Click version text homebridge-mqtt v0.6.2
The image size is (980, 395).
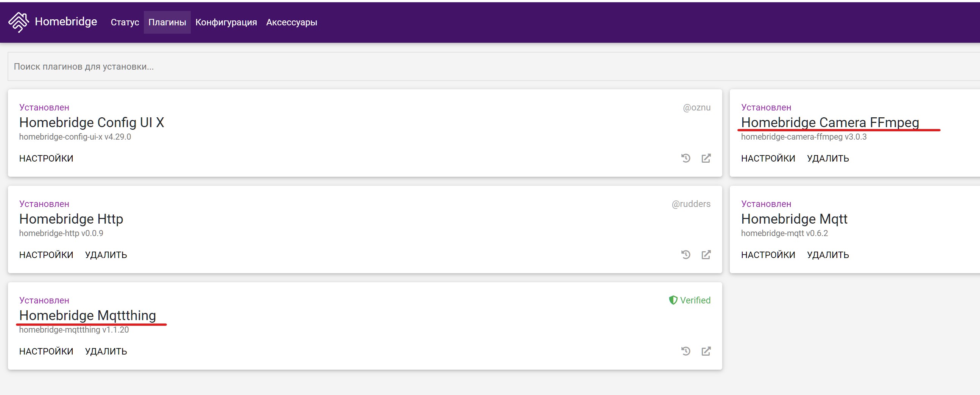(x=784, y=233)
